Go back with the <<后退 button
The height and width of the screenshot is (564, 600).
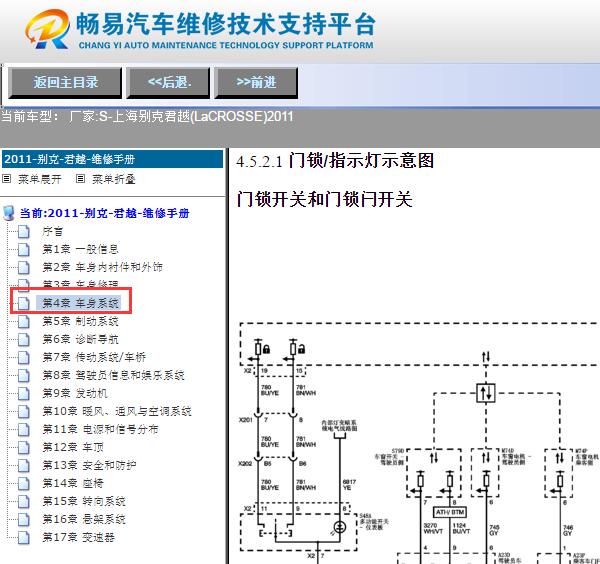click(168, 83)
